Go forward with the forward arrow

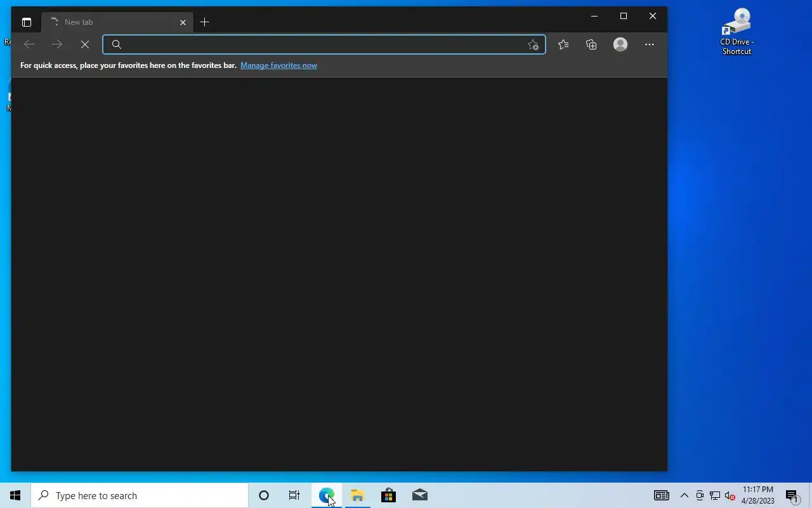point(57,44)
